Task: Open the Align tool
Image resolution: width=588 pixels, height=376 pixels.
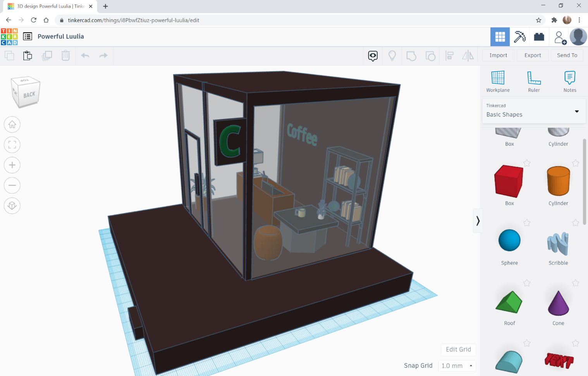Action: (x=449, y=56)
